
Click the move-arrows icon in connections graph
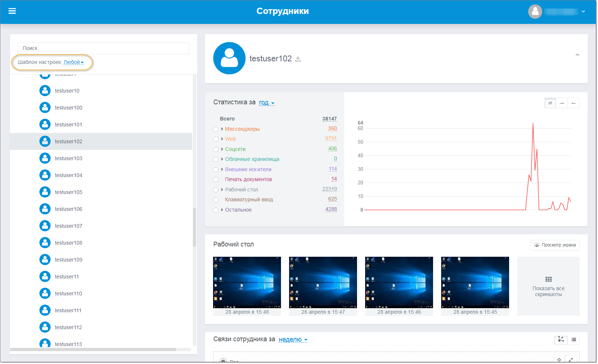[559, 360]
